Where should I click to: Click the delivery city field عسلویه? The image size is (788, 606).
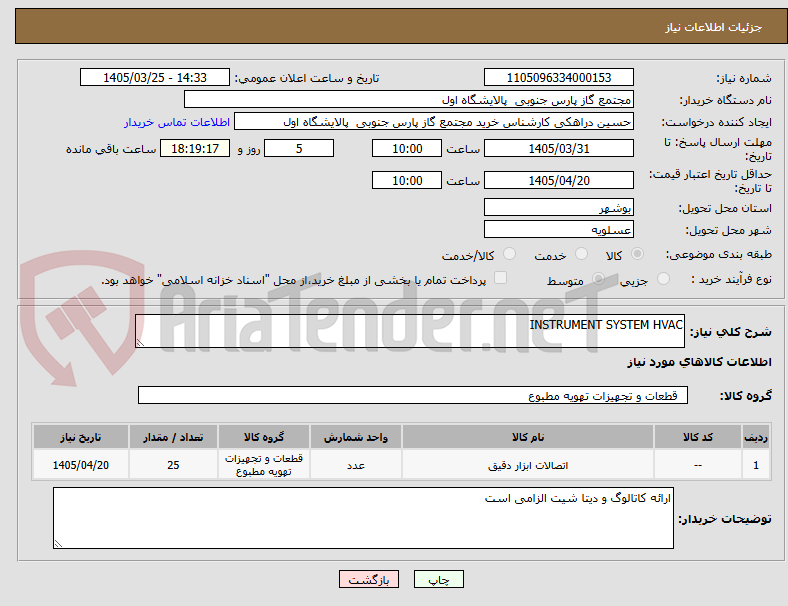[558, 229]
